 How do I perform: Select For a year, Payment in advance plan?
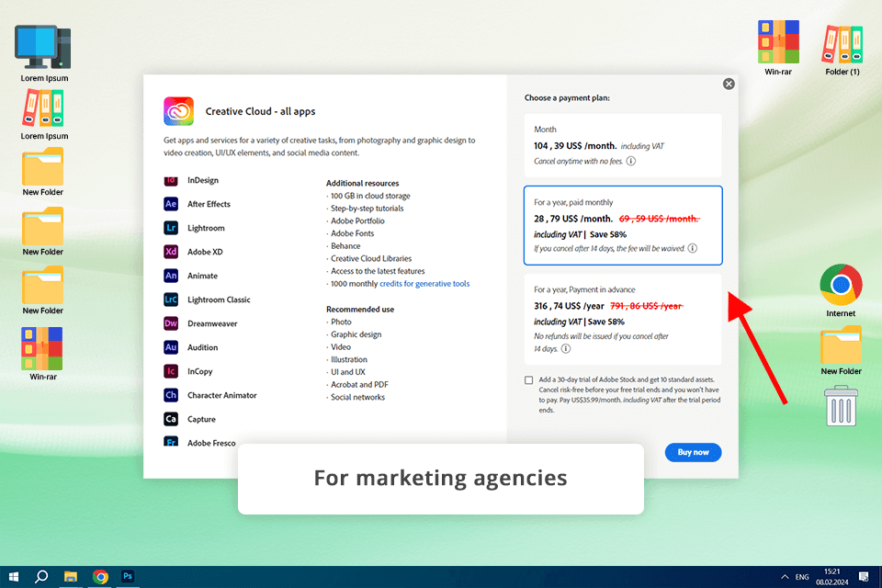(623, 319)
